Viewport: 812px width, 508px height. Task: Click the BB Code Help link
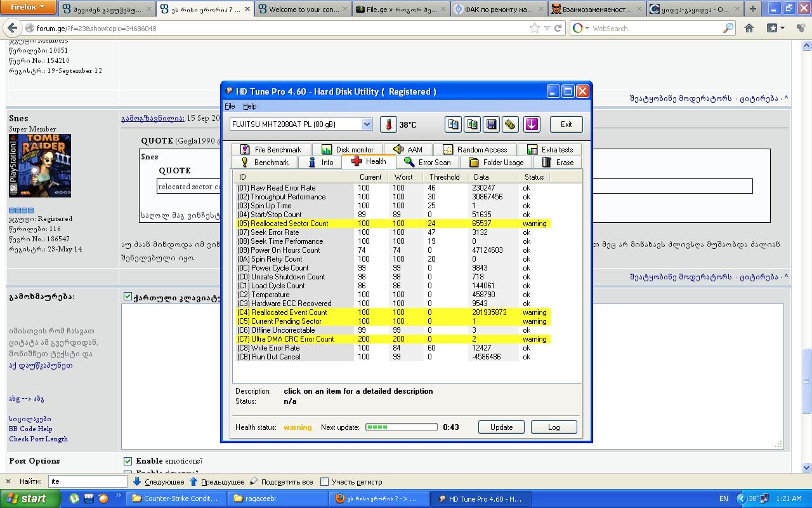pos(30,429)
